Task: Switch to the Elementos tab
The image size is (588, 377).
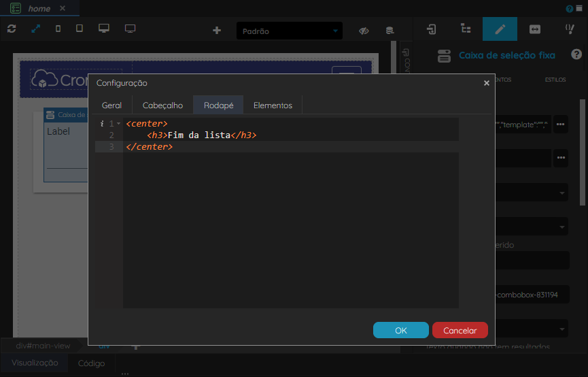Action: point(273,105)
